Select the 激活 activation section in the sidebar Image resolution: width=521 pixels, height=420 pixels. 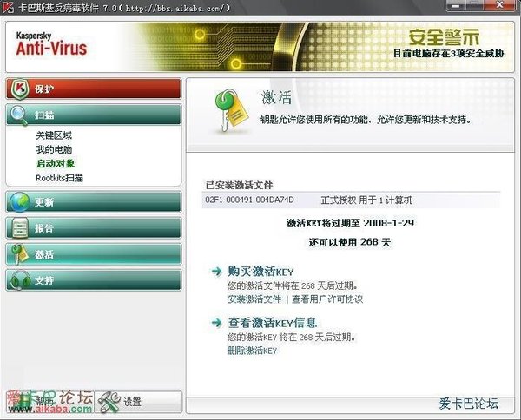[94, 254]
